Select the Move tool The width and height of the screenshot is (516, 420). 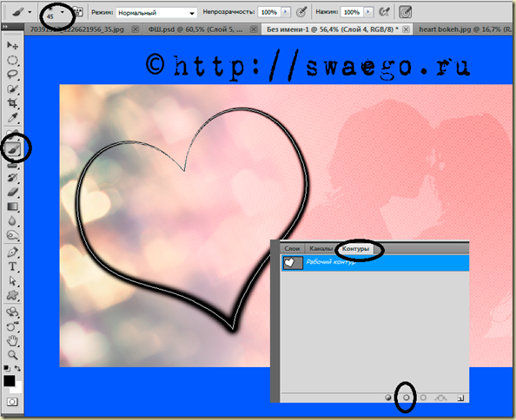coord(12,45)
